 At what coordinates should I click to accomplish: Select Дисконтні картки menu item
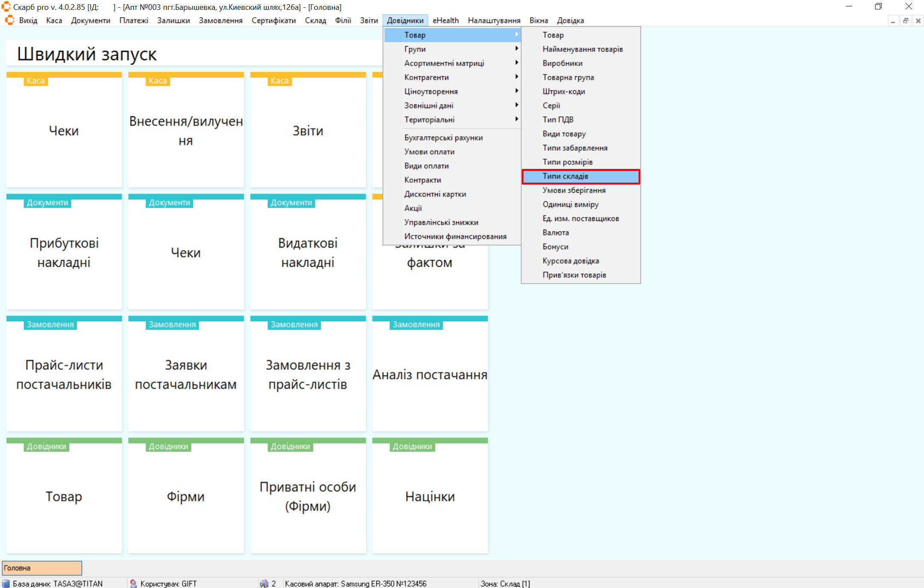point(435,194)
